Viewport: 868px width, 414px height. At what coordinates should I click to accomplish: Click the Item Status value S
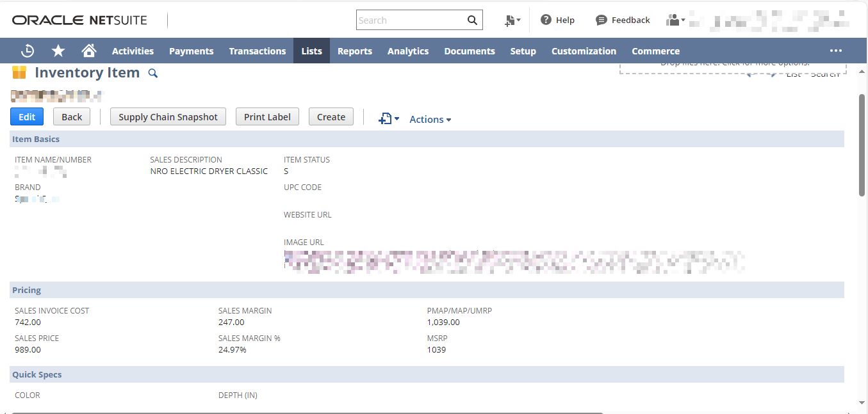(286, 171)
